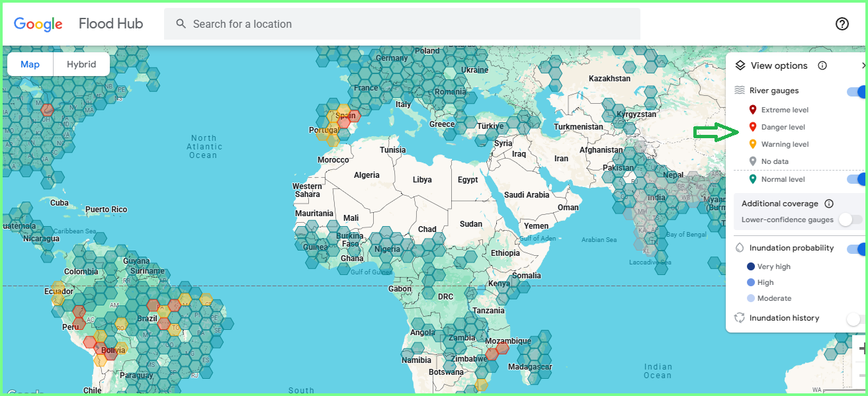Click the Very high dark blue dot
Image resolution: width=868 pixels, height=396 pixels.
pyautogui.click(x=750, y=266)
